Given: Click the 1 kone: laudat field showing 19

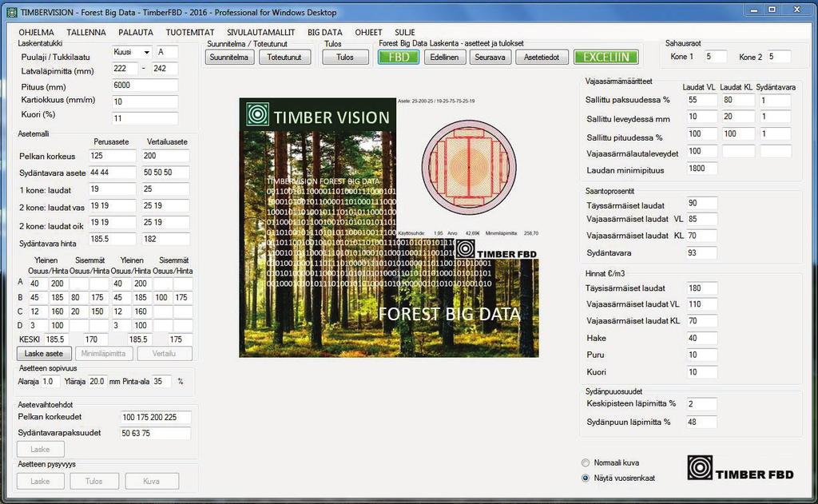Looking at the screenshot, I should (x=112, y=189).
